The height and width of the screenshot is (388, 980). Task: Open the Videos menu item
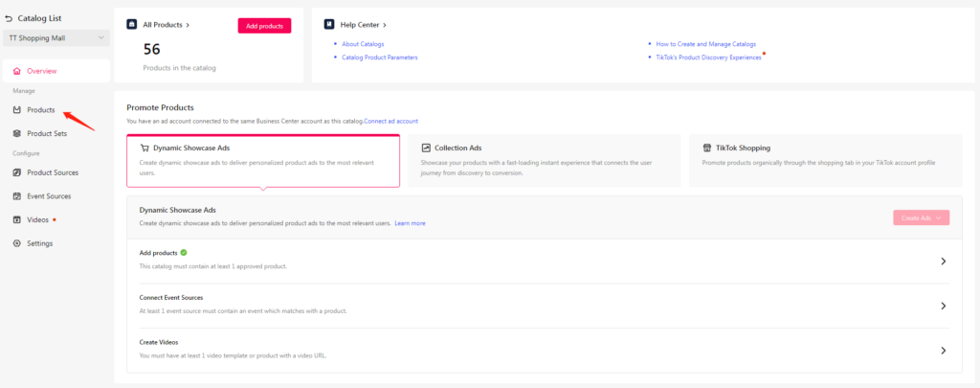click(x=37, y=220)
